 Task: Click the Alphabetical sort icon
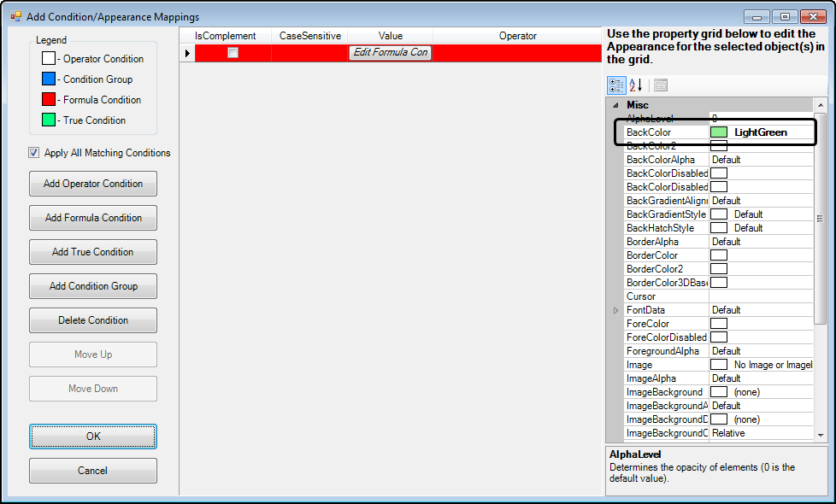coord(635,85)
